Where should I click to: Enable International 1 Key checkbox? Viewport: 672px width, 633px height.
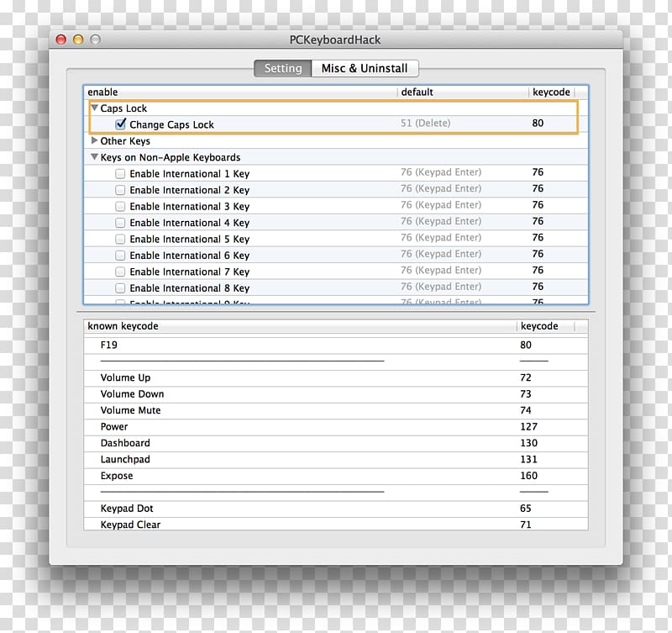click(x=120, y=174)
